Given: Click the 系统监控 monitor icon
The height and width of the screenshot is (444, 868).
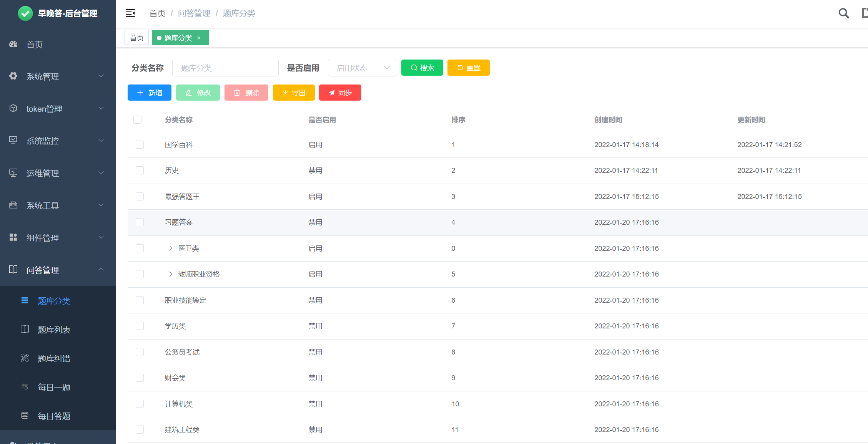Looking at the screenshot, I should pyautogui.click(x=13, y=141).
